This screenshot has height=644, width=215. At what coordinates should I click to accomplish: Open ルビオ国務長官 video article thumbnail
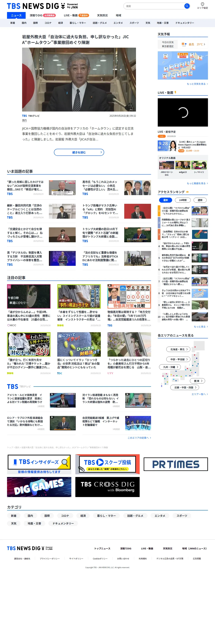click(63, 400)
